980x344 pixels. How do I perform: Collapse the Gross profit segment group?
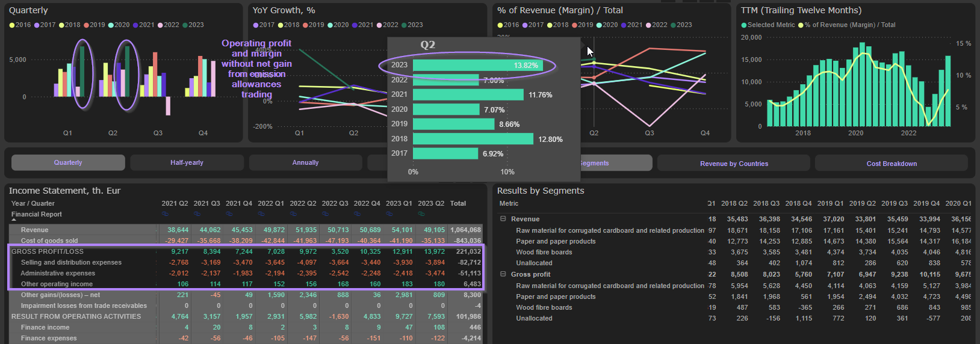(x=503, y=274)
